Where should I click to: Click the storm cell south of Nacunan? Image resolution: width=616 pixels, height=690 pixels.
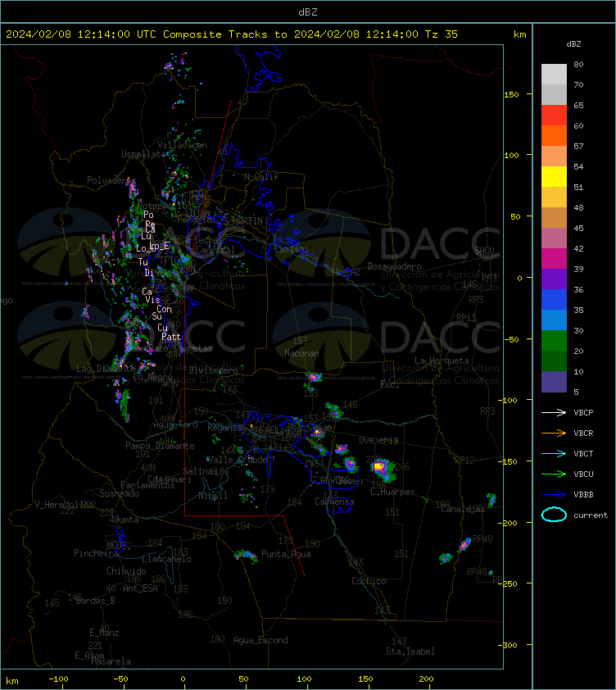coord(313,378)
